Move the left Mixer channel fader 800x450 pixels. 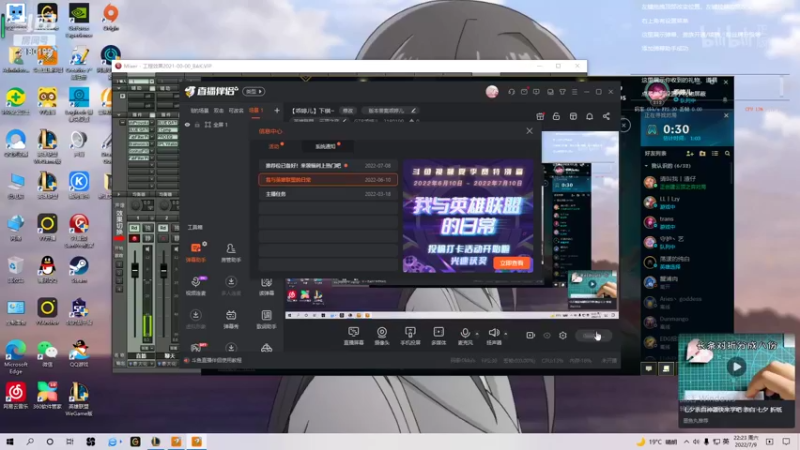coord(135,269)
